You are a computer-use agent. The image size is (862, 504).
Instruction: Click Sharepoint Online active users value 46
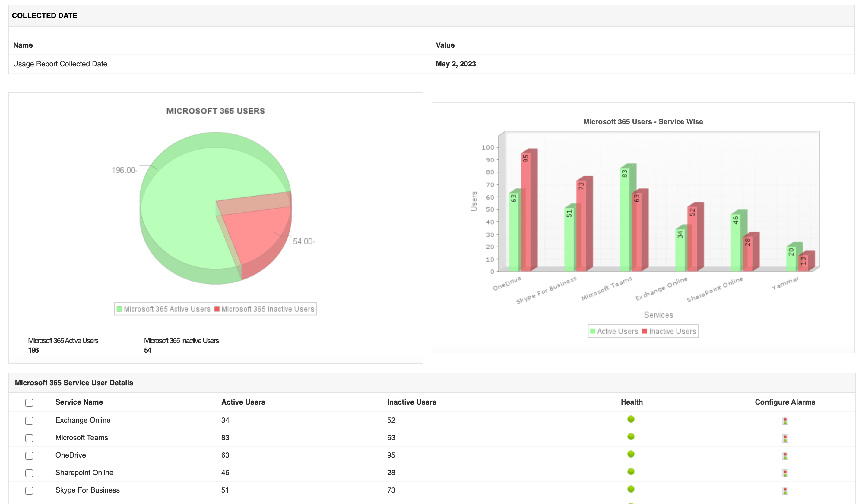[225, 472]
